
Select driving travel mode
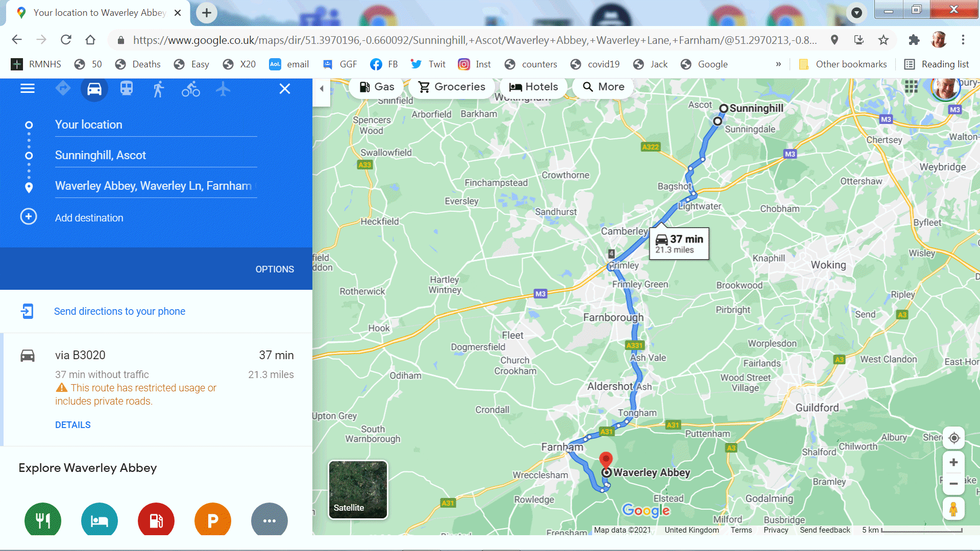[x=94, y=89]
